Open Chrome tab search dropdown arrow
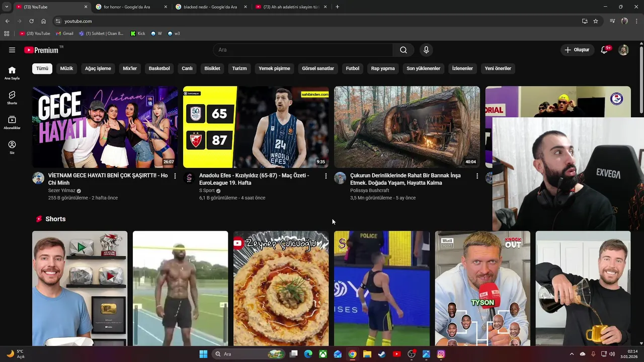The image size is (644, 362). (x=7, y=7)
